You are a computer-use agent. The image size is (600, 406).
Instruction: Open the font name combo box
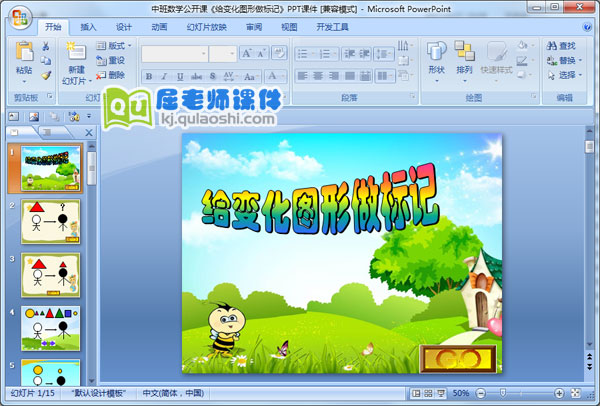[x=174, y=54]
